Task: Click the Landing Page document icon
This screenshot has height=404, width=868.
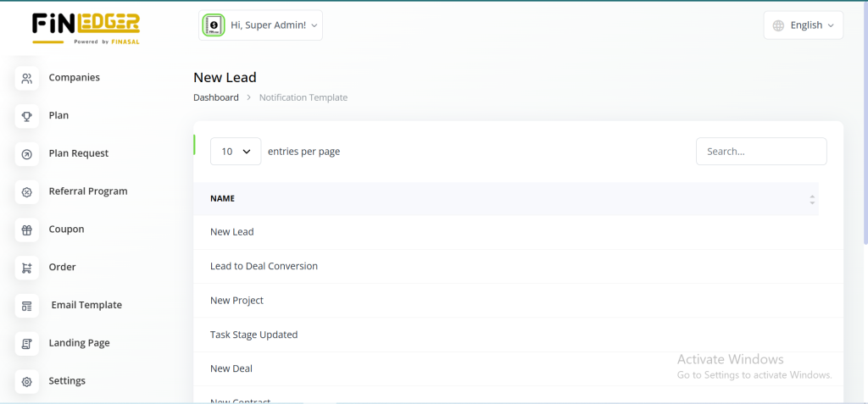Action: (x=27, y=344)
